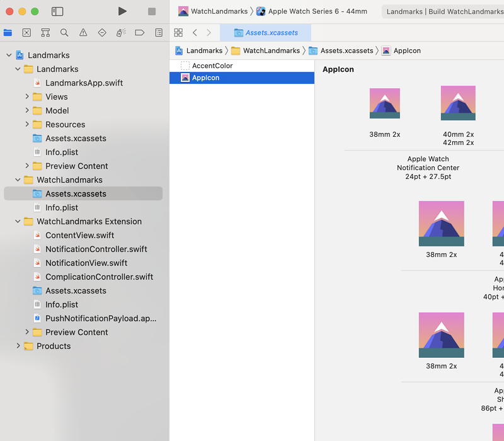Select the Views folder row
Screen dimensions: 504x441
click(83, 96)
